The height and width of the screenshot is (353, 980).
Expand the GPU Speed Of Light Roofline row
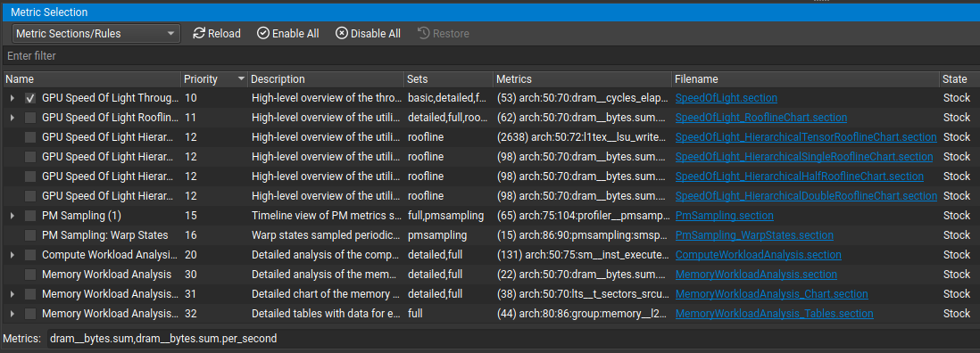click(12, 118)
